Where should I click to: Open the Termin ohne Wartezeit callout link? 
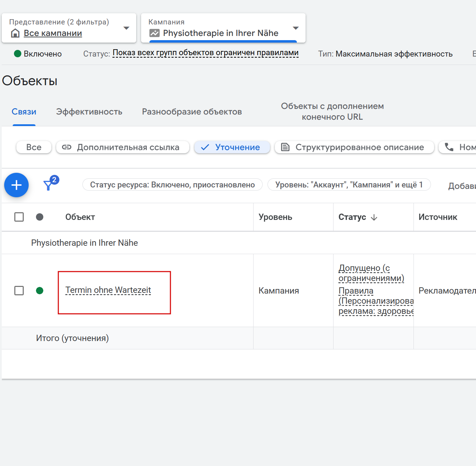(108, 290)
